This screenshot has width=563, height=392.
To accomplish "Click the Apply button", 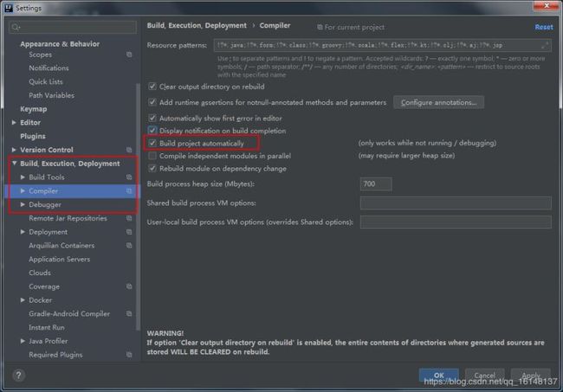I will [x=530, y=376].
